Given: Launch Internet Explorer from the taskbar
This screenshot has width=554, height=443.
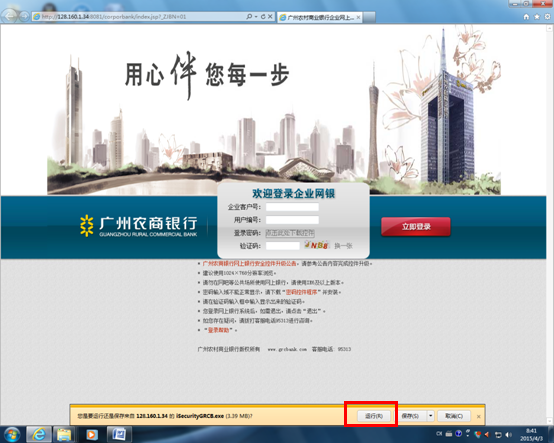Looking at the screenshot, I should [39, 434].
